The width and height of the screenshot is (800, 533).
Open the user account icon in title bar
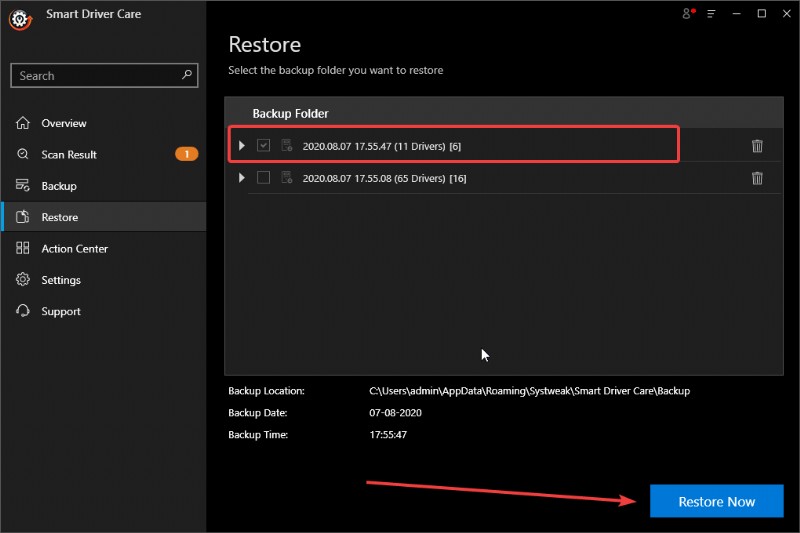(688, 14)
